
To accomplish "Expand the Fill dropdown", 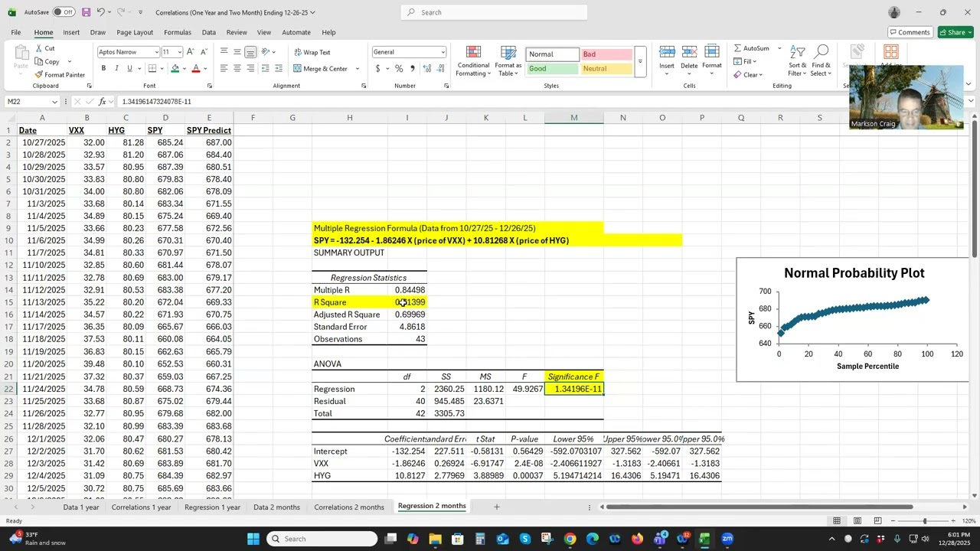I will 755,62.
